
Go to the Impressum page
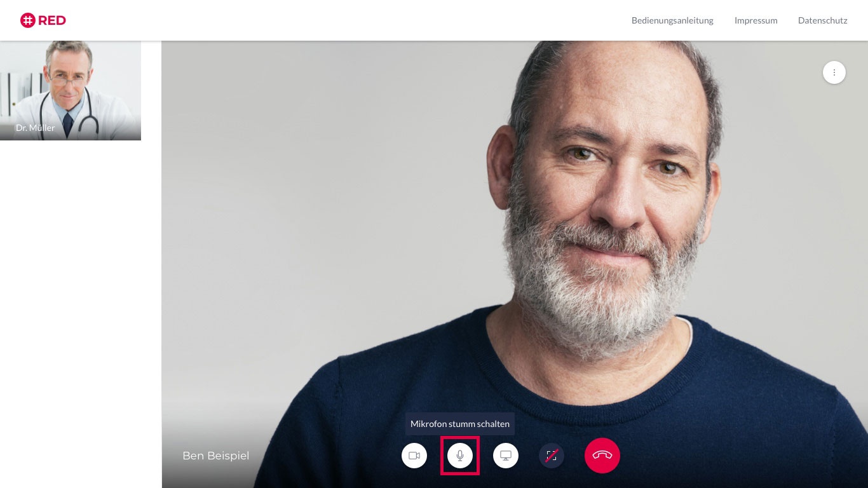pos(756,20)
